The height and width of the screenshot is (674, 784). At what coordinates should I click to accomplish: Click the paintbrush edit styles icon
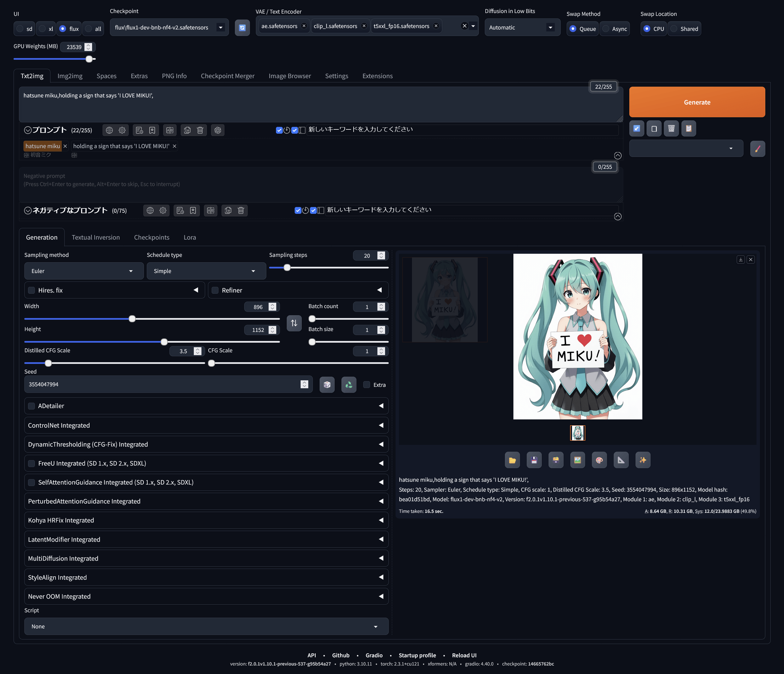(757, 149)
